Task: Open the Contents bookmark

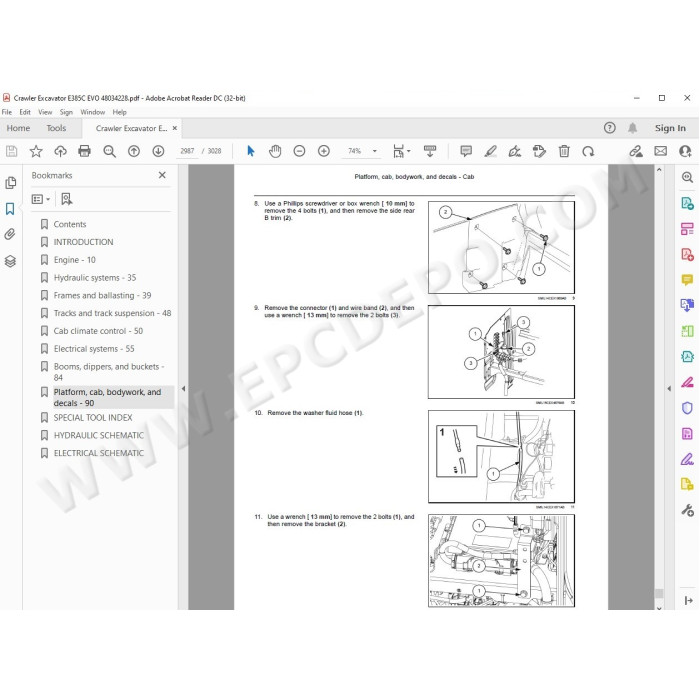Action: click(x=70, y=224)
